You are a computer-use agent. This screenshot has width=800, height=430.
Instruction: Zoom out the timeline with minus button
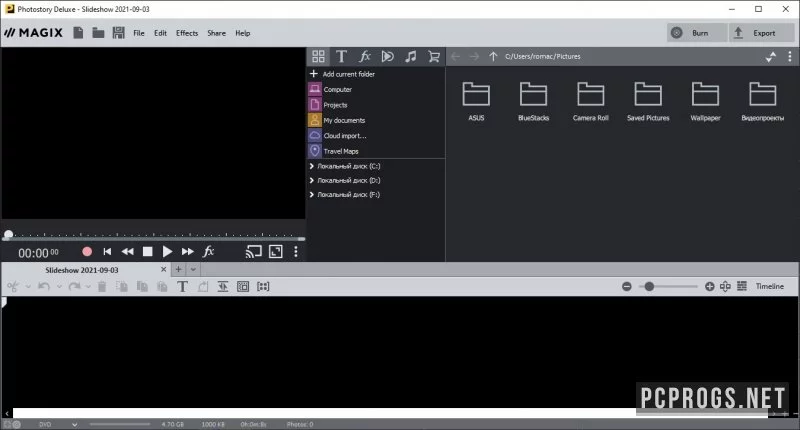pyautogui.click(x=627, y=287)
